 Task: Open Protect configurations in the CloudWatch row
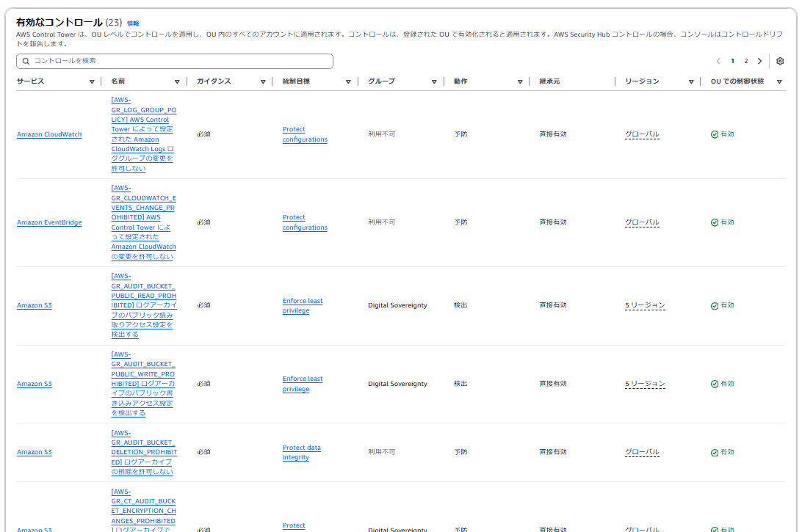[305, 134]
